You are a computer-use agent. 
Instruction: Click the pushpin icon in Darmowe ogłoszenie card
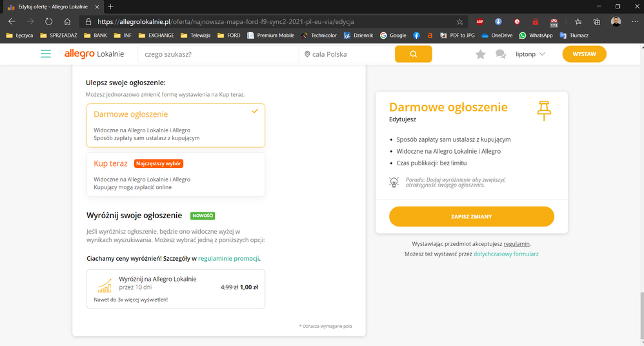coord(544,110)
